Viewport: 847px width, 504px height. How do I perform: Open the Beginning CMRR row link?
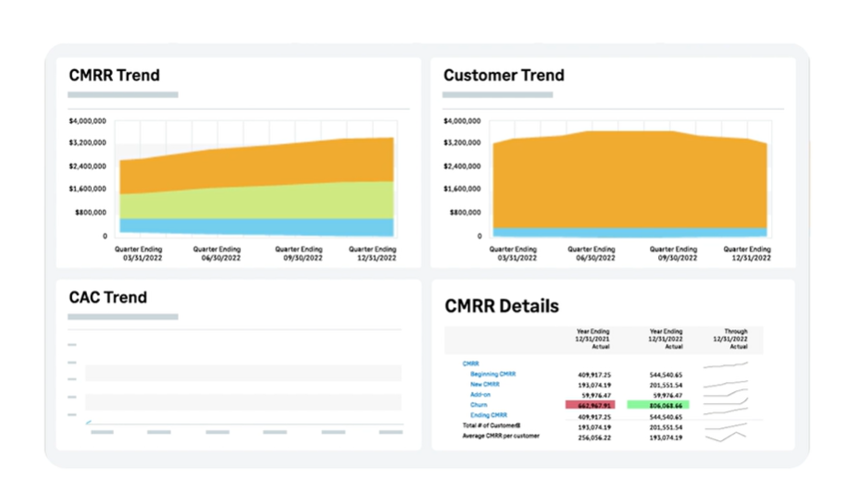click(494, 374)
